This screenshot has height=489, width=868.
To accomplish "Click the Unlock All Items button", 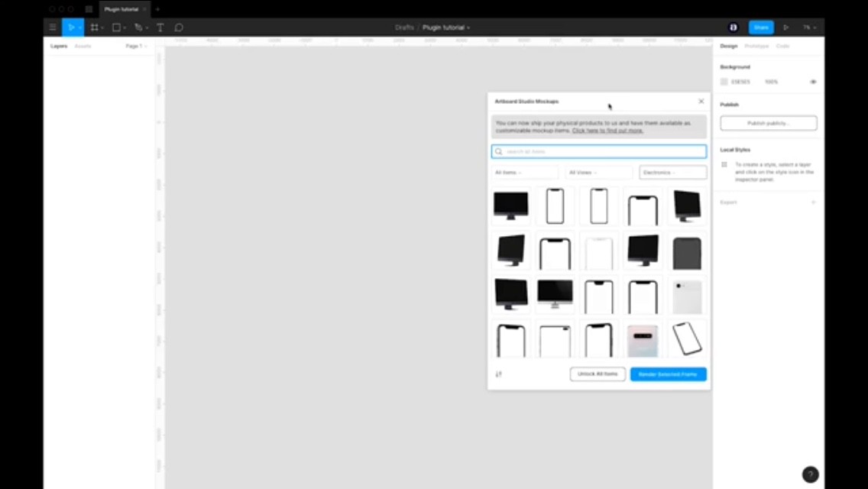I will (x=598, y=374).
